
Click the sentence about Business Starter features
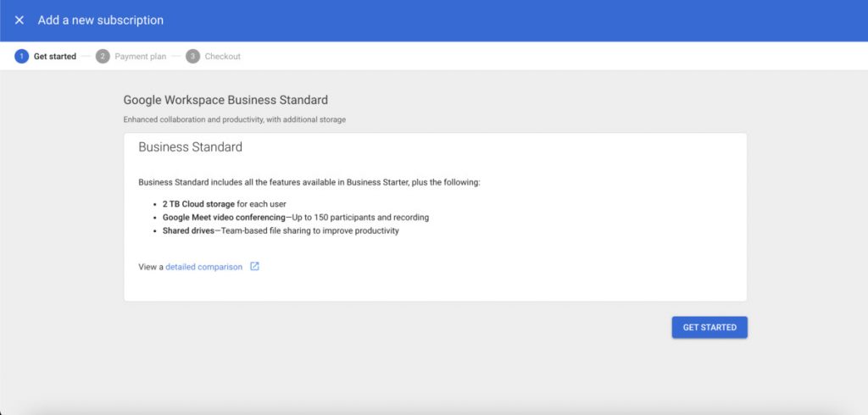point(309,182)
